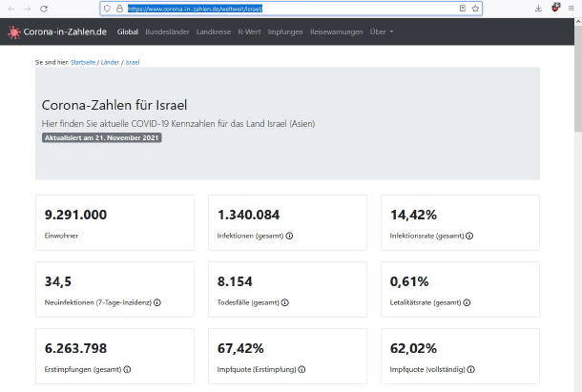Open Firefox downloads panel
582x392 pixels.
point(538,8)
